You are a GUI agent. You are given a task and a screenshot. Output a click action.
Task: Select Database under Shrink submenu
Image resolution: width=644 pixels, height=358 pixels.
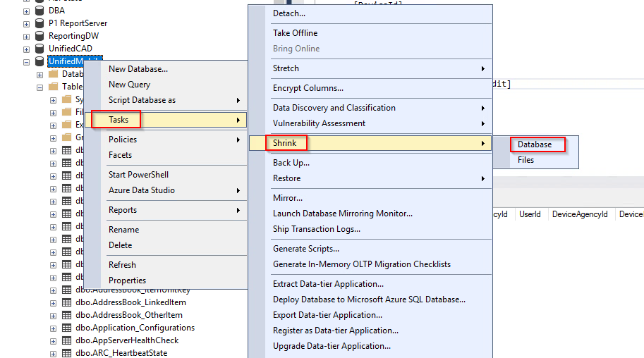(536, 144)
